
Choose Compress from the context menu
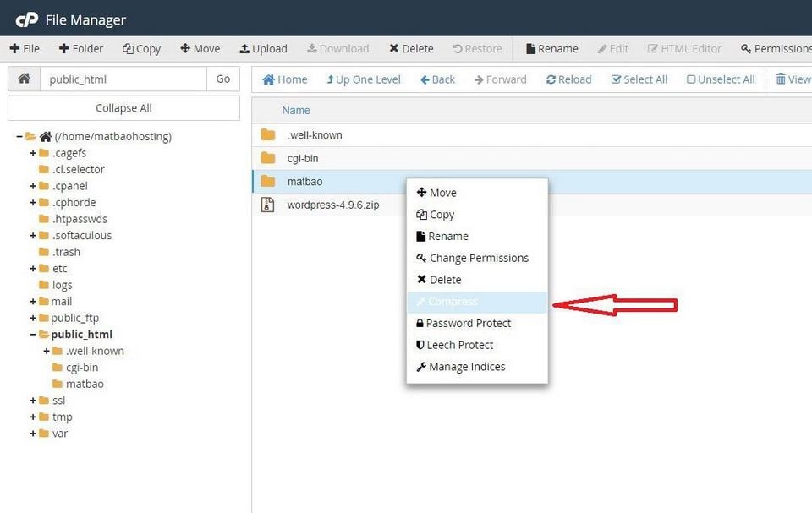pos(477,302)
